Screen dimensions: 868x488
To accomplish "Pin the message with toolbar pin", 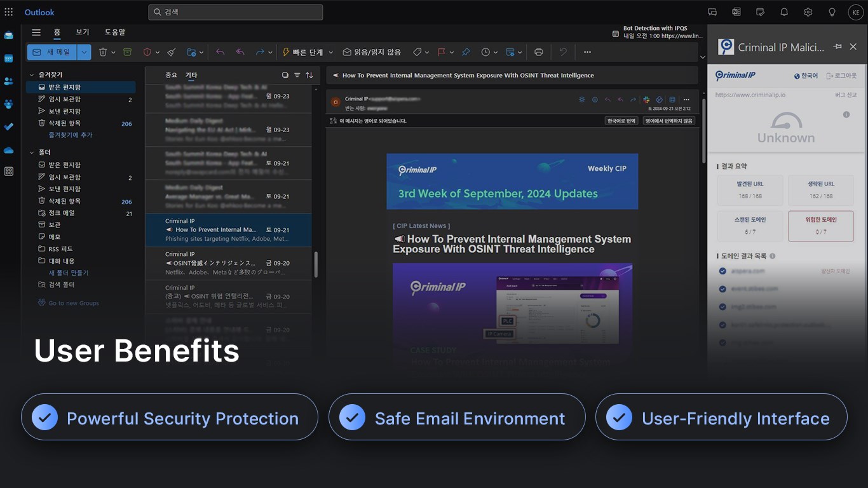I will click(x=466, y=52).
